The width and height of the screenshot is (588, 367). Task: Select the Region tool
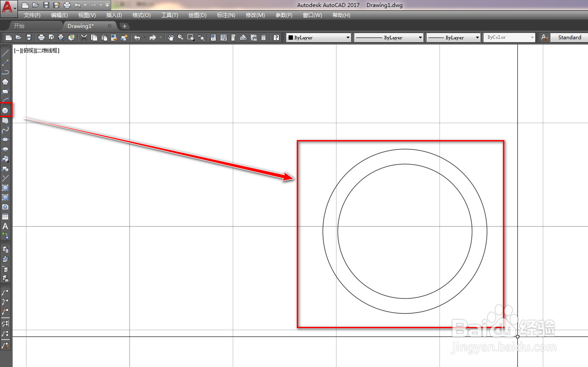pos(5,207)
